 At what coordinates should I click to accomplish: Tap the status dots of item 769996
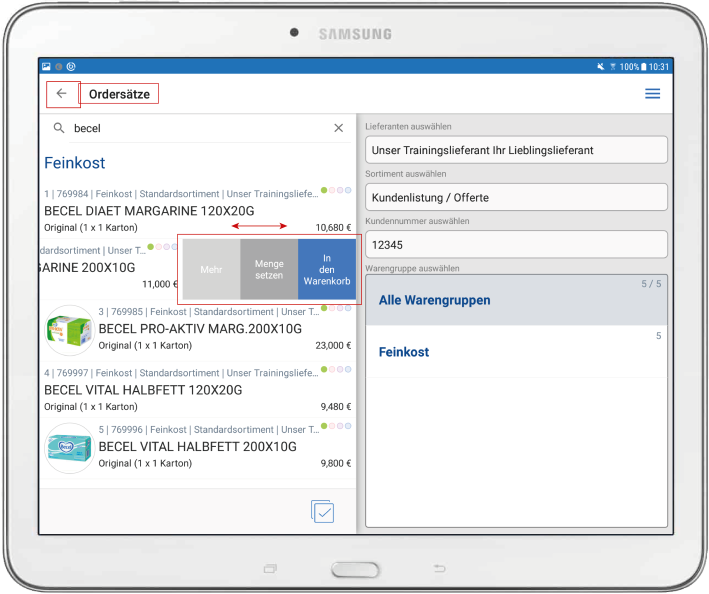pyautogui.click(x=336, y=426)
